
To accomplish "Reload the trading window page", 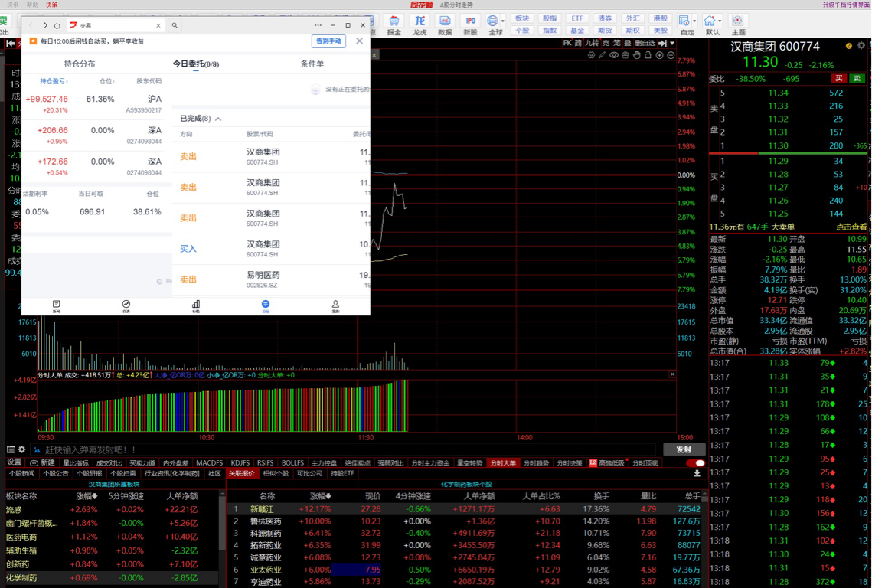I will pyautogui.click(x=57, y=25).
